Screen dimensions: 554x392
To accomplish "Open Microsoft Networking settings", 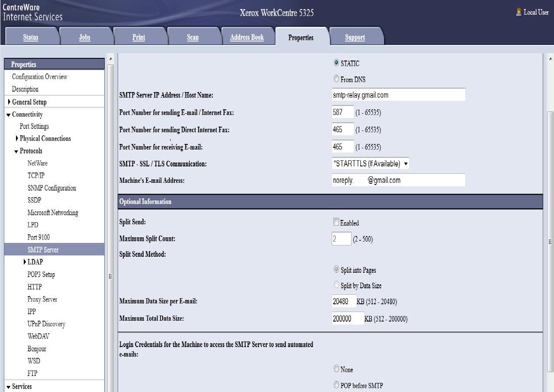I will click(x=53, y=213).
